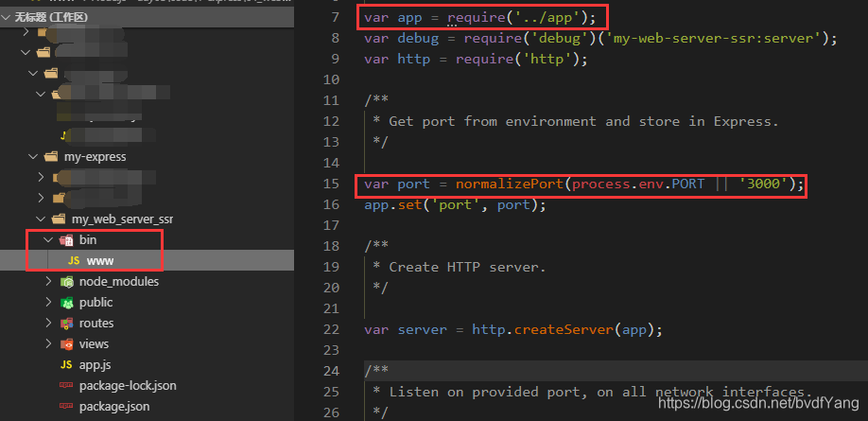The width and height of the screenshot is (868, 421).
Task: Click the bin folder icon
Action: click(66, 240)
